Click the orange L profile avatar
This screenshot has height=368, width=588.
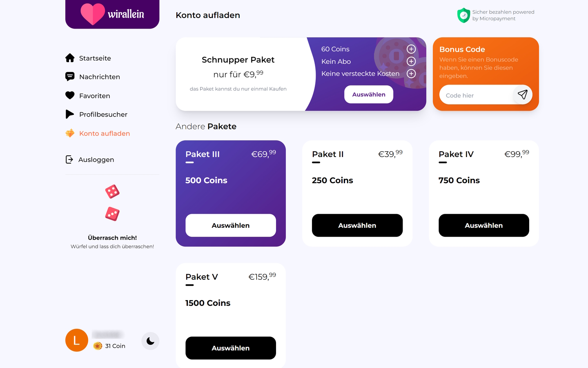point(77,340)
